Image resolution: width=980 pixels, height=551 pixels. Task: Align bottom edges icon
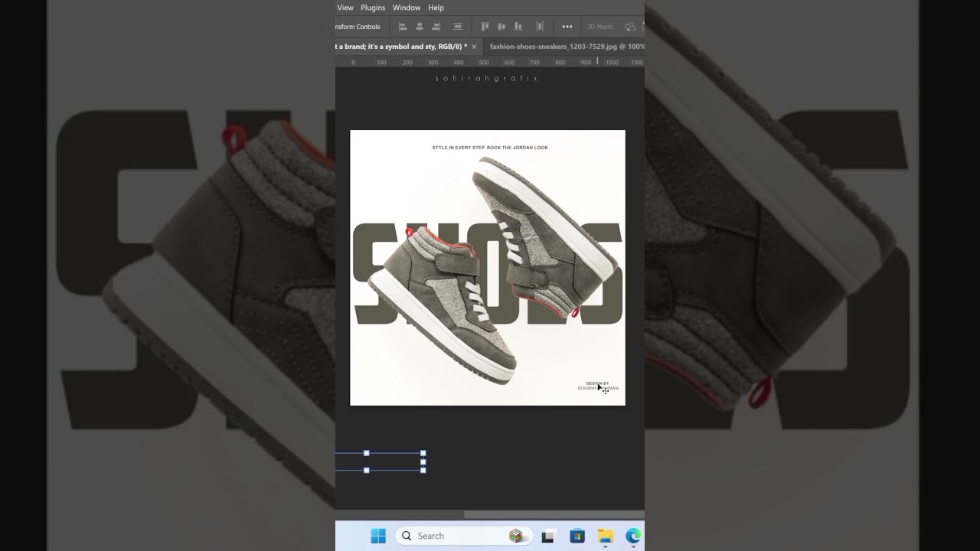518,27
